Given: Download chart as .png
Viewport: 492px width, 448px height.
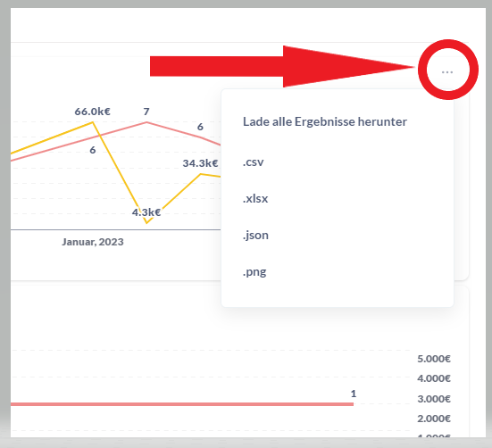Looking at the screenshot, I should pyautogui.click(x=254, y=272).
